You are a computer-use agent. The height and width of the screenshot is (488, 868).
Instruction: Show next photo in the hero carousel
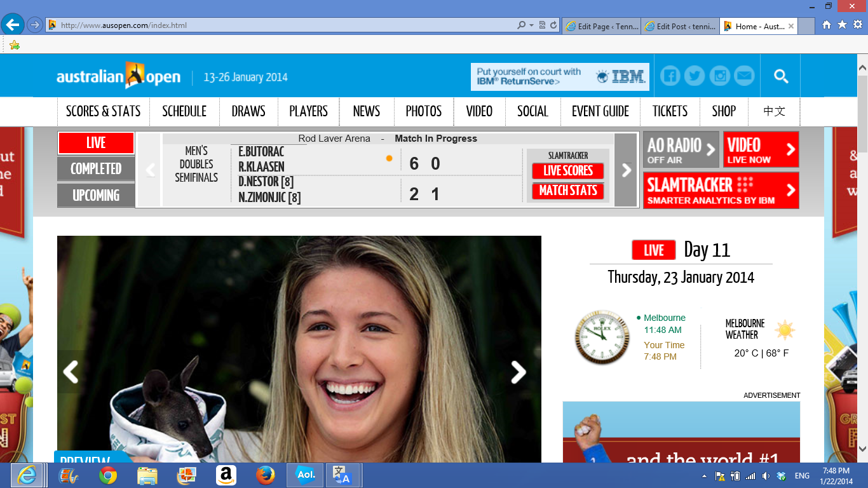tap(519, 372)
